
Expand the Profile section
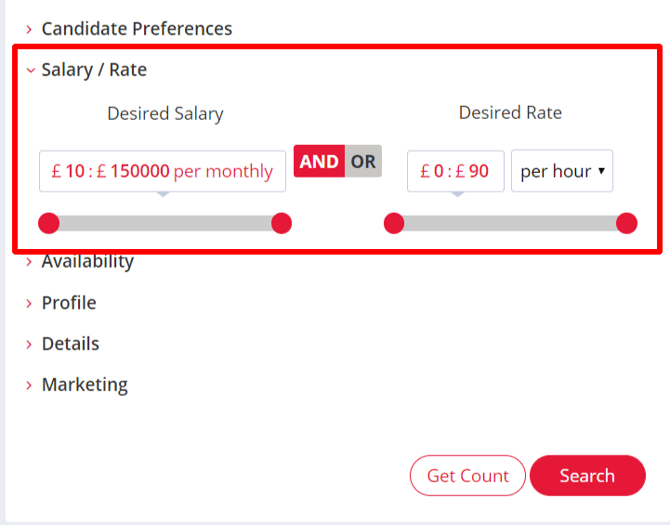point(68,303)
